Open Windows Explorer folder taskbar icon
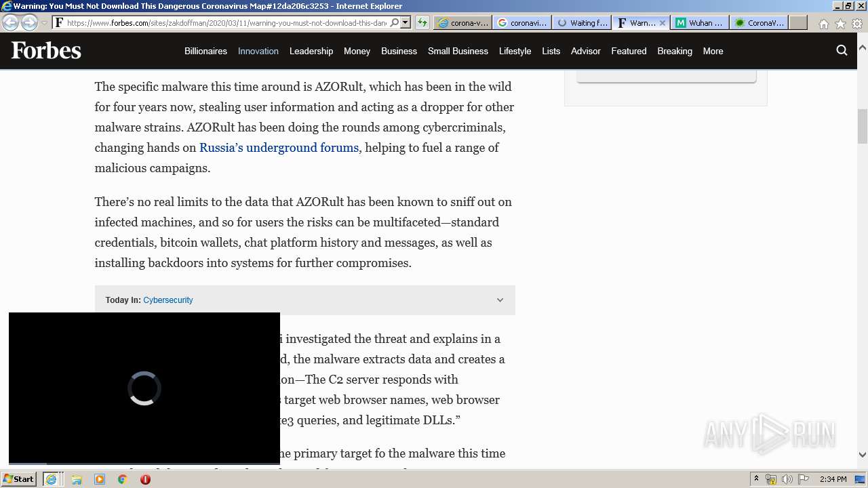 77,479
